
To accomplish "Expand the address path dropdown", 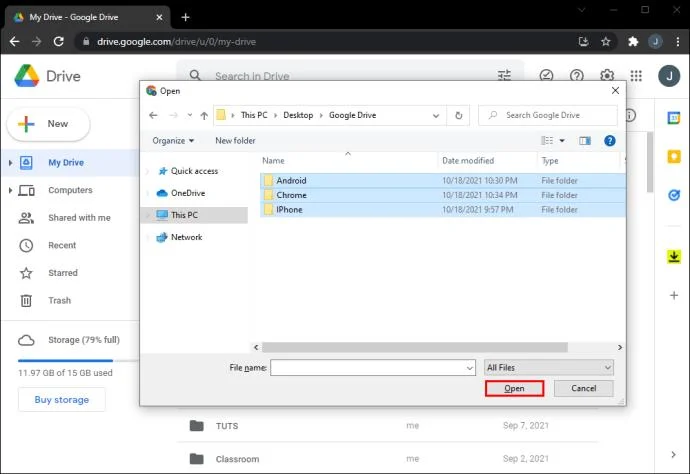I will [x=436, y=116].
